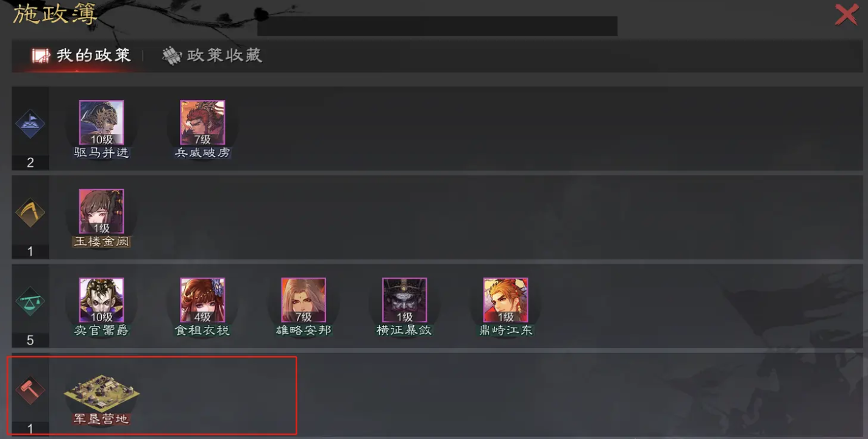Screen dimensions: 868x439
Task: Select the 兵威破虏 policy portrait
Action: [202, 122]
